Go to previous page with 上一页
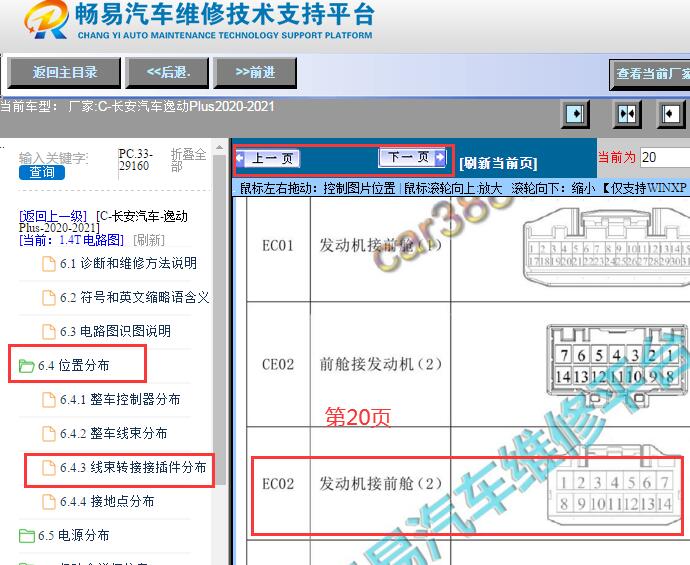The image size is (690, 565). pos(268,158)
